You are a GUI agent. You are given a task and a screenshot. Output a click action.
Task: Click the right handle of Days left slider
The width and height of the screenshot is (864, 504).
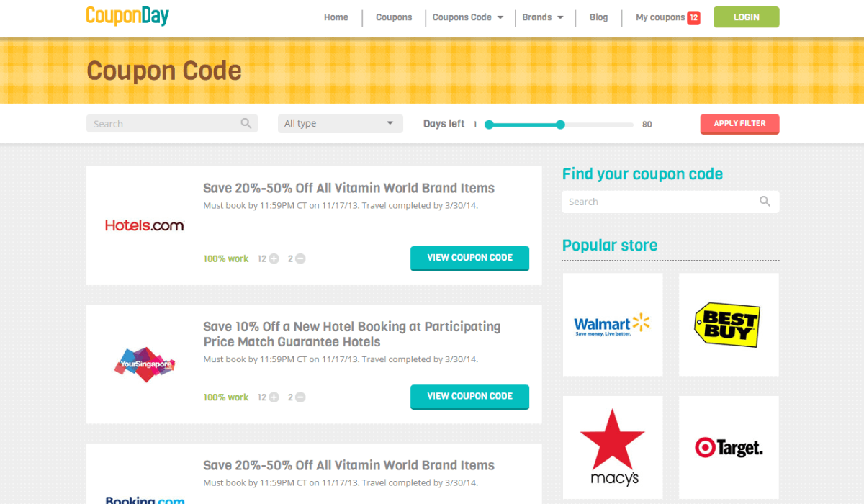point(561,125)
